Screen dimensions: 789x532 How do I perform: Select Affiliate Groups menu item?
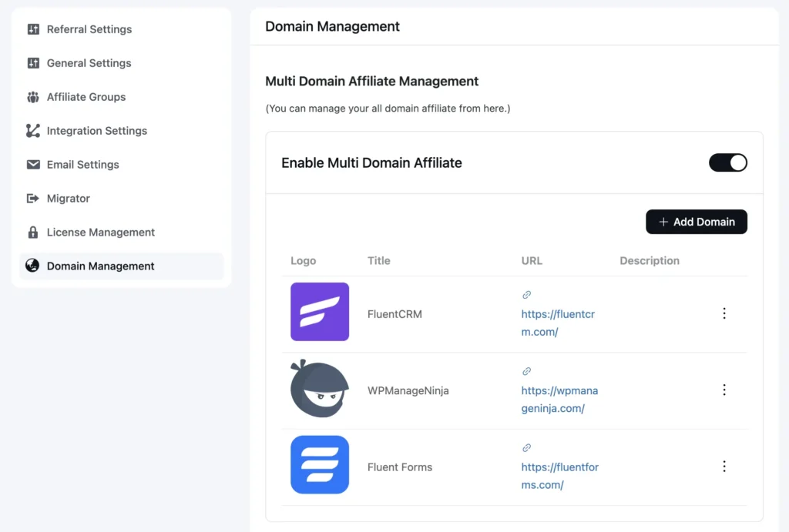click(121, 97)
